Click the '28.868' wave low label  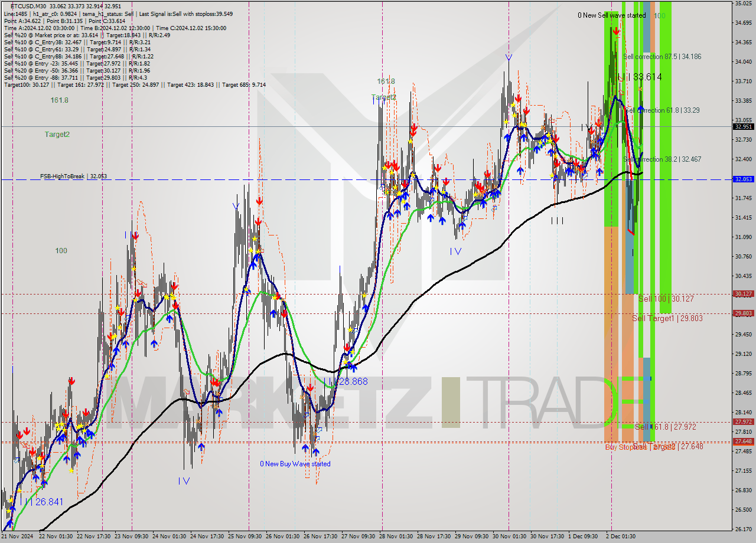click(353, 382)
